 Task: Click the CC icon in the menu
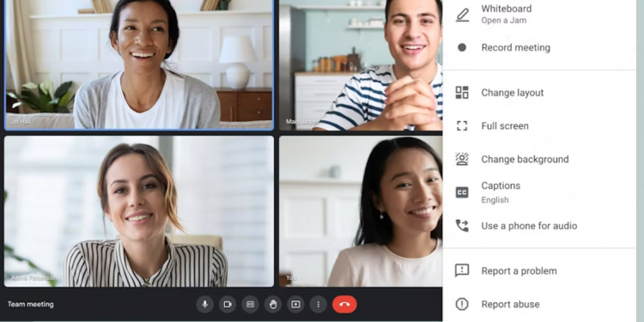462,192
